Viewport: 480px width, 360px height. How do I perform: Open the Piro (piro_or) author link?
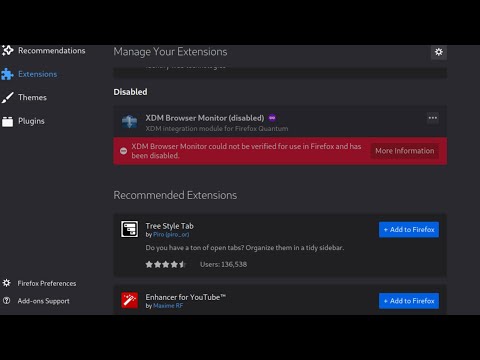[x=171, y=235]
